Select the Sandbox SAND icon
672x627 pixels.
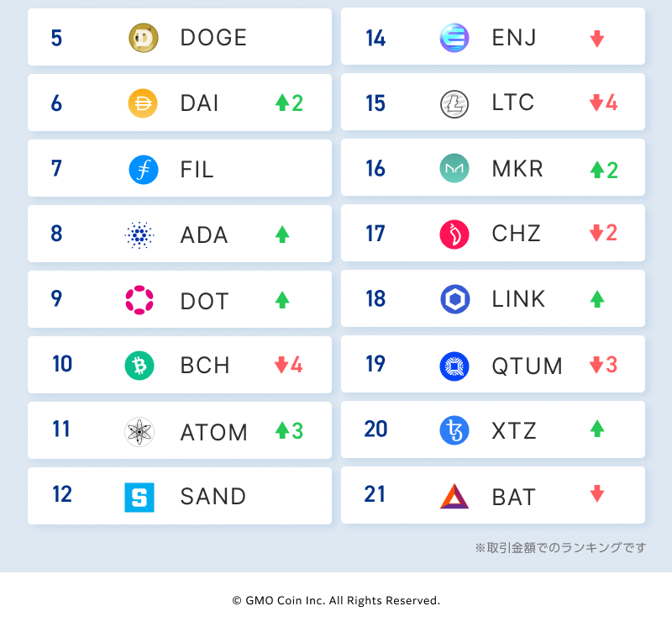[x=139, y=497]
